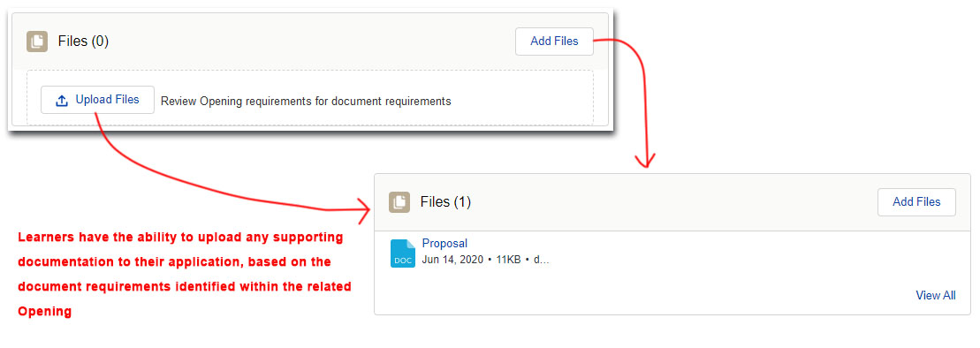Click the Upload Files button
The image size is (980, 348).
(x=97, y=100)
